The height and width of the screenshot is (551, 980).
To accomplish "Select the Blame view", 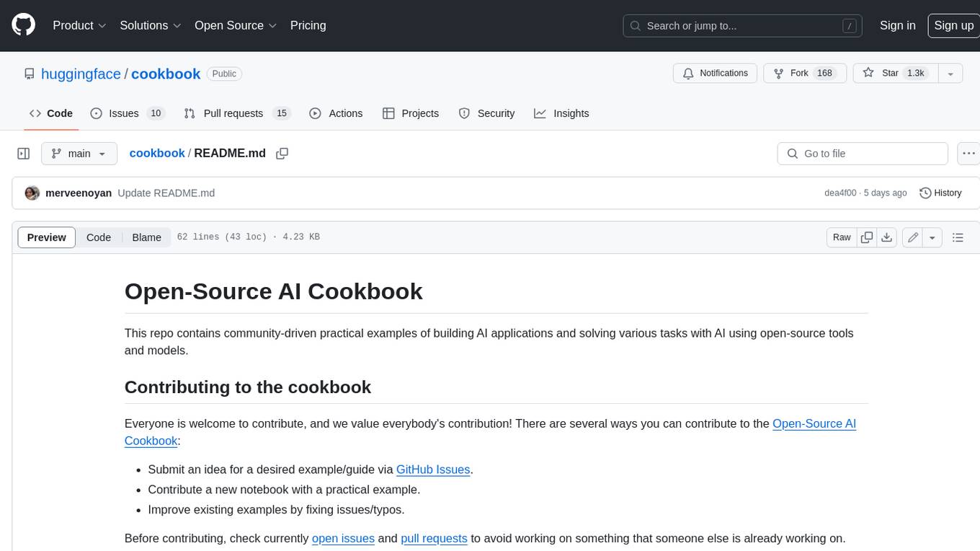I will coord(146,237).
